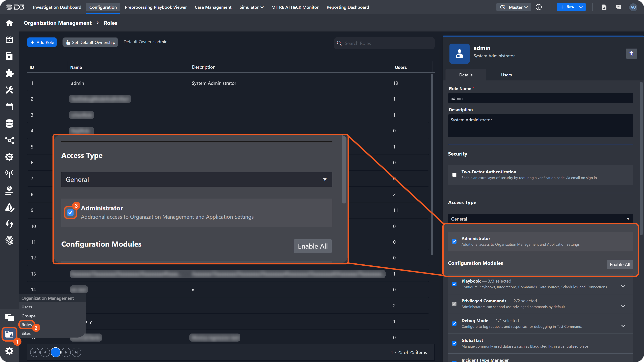Screen dimensions: 644x362
Task: Click the wrench and screwdriver utilities icon
Action: click(9, 90)
